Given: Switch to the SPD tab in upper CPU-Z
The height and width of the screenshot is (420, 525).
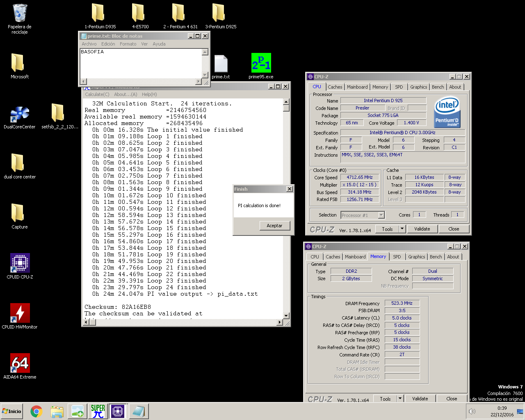Looking at the screenshot, I should click(399, 87).
